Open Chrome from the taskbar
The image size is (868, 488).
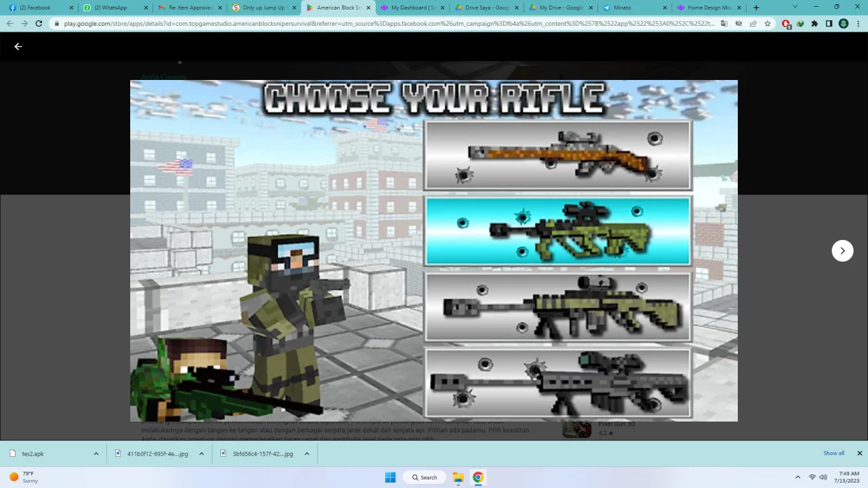(x=478, y=477)
